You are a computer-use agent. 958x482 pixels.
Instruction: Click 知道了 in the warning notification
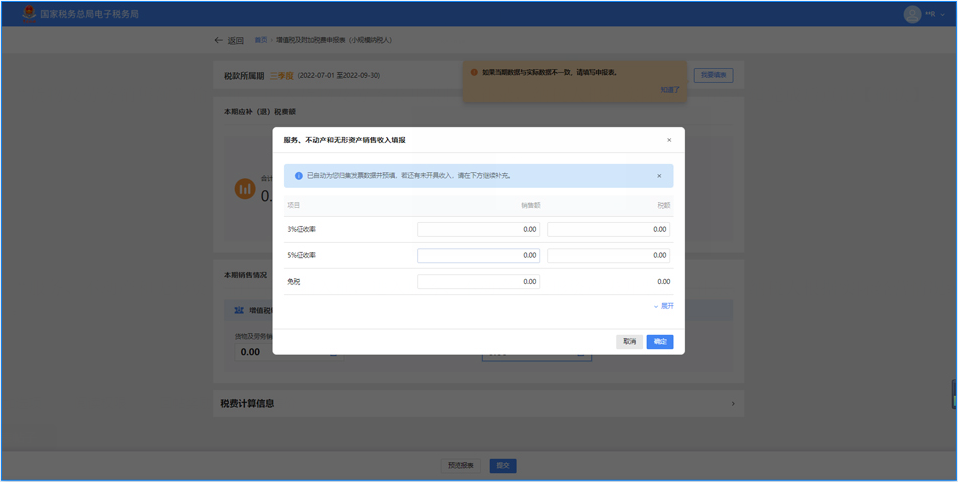[x=669, y=90]
